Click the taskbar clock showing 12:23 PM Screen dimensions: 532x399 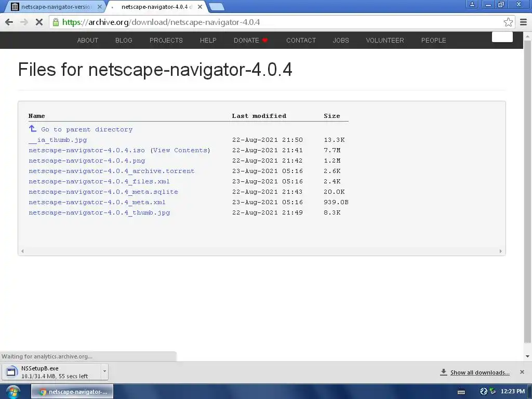coord(512,392)
